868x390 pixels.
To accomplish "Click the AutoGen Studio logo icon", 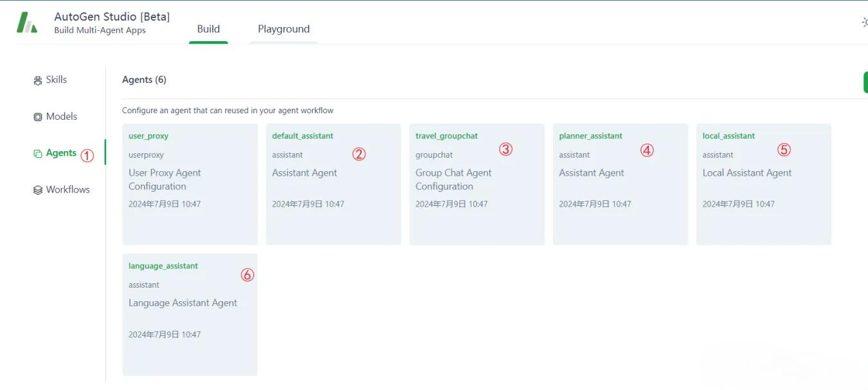I will 27,23.
